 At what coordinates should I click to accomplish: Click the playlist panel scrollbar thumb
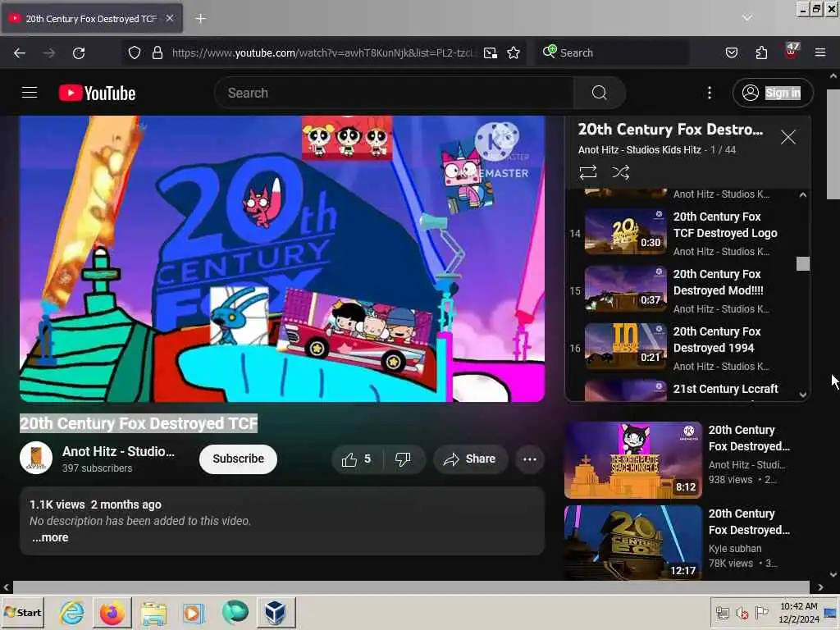[802, 263]
